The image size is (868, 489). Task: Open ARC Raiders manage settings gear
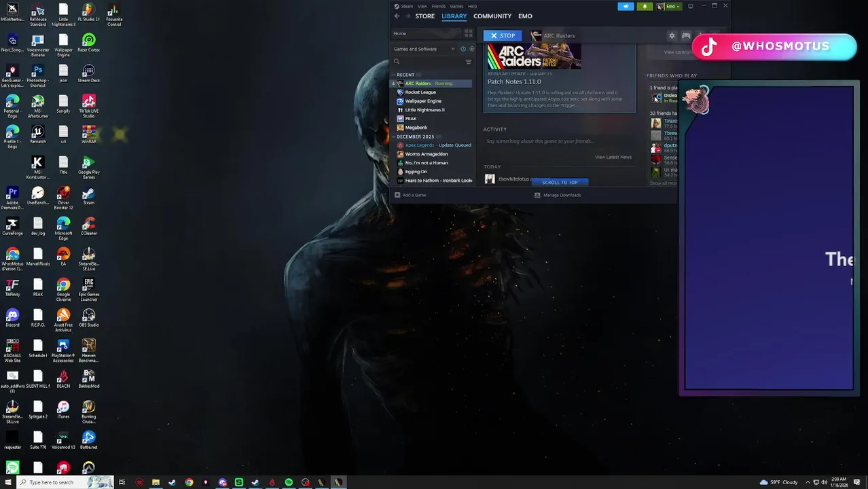[x=672, y=35]
